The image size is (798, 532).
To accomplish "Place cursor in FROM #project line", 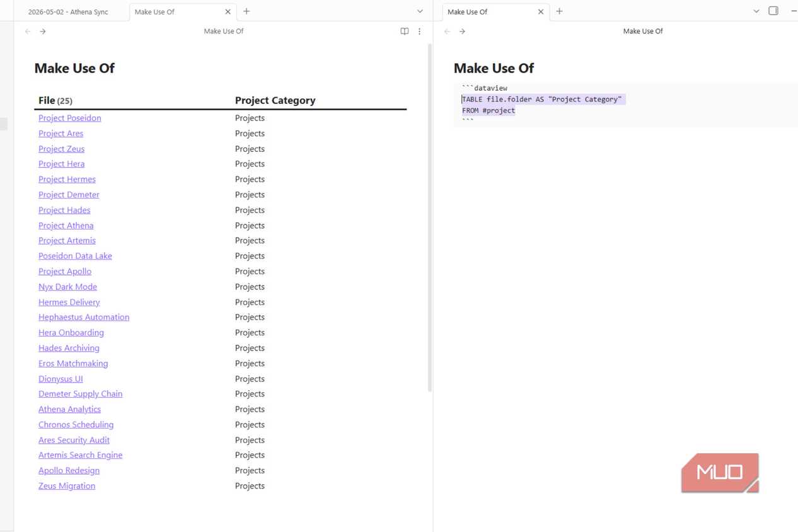I will point(489,111).
